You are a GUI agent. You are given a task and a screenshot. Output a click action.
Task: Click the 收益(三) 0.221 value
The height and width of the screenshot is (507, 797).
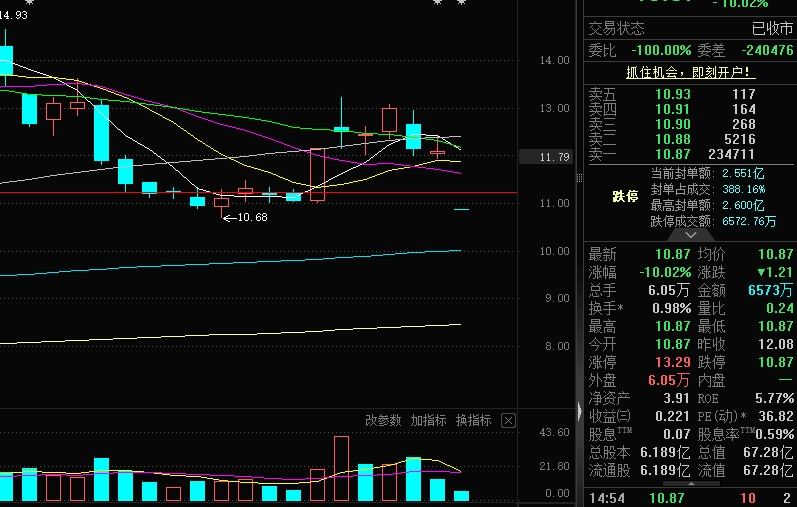pos(672,416)
